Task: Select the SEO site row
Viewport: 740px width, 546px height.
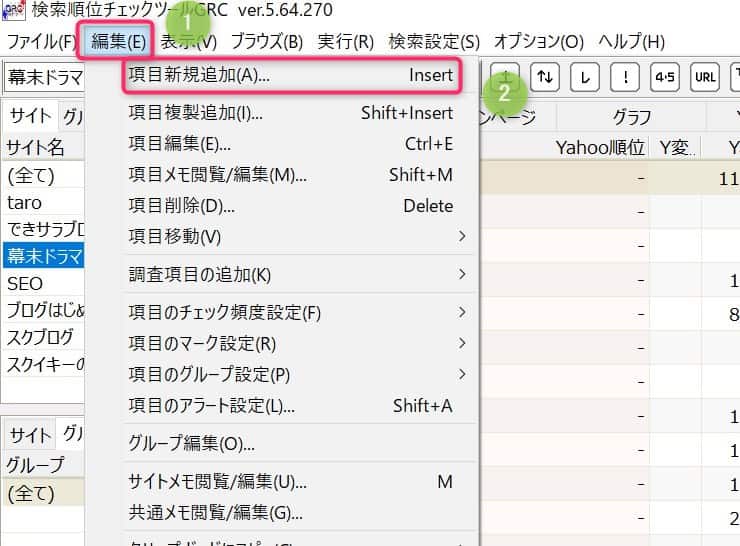Action: pyautogui.click(x=43, y=284)
